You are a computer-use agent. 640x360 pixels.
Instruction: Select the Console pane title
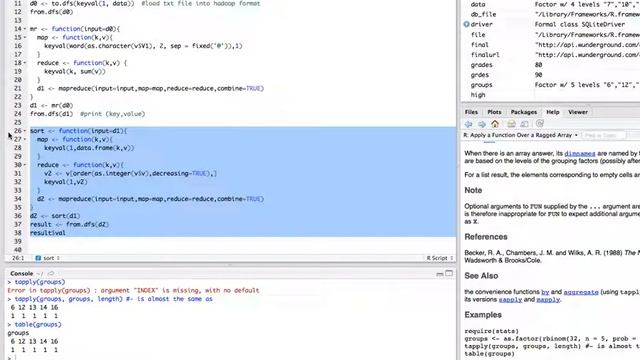(21, 273)
